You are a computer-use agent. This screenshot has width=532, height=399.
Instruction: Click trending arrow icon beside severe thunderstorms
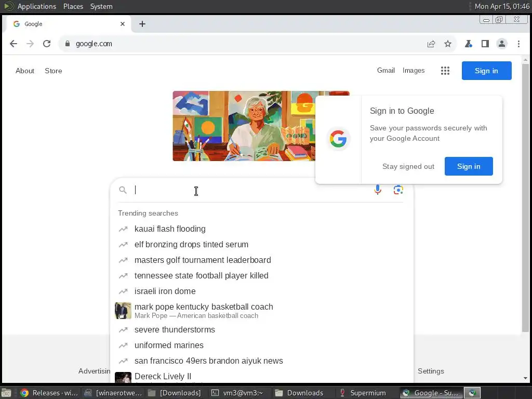(x=123, y=330)
